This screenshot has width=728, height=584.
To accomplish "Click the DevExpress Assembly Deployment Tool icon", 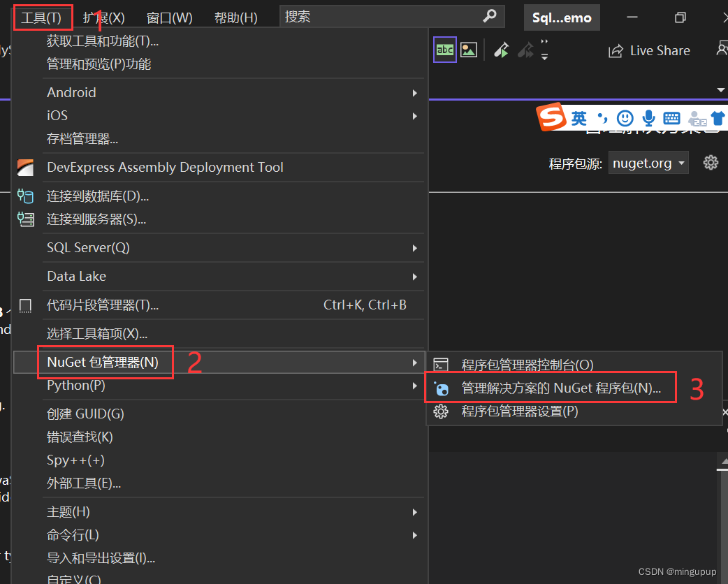I will [x=25, y=168].
